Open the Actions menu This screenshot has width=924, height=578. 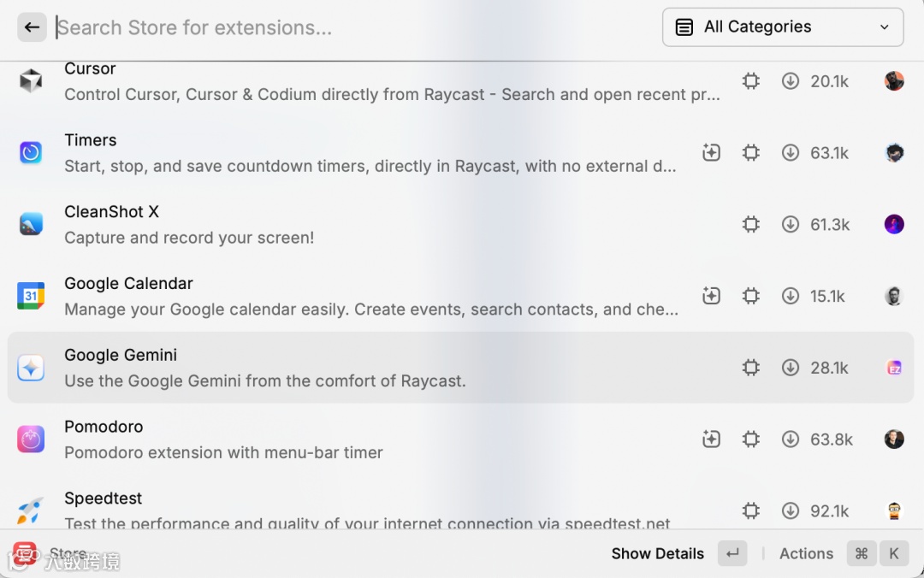tap(806, 554)
